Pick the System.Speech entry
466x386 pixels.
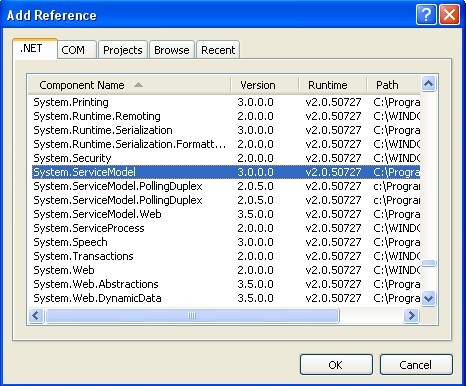226,242
